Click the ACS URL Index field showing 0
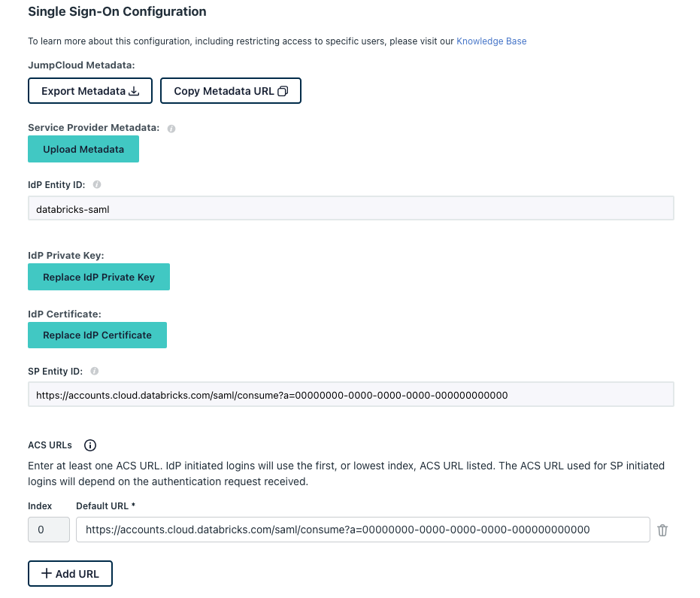 [49, 530]
